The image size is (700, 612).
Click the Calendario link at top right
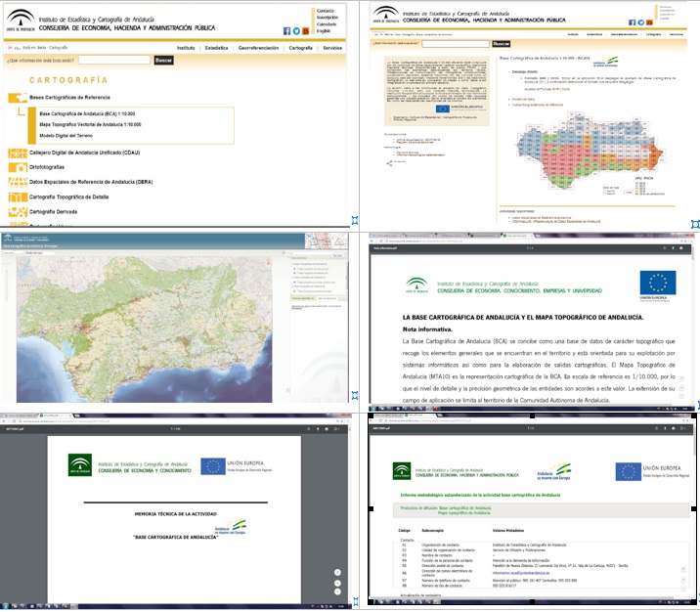click(x=327, y=24)
